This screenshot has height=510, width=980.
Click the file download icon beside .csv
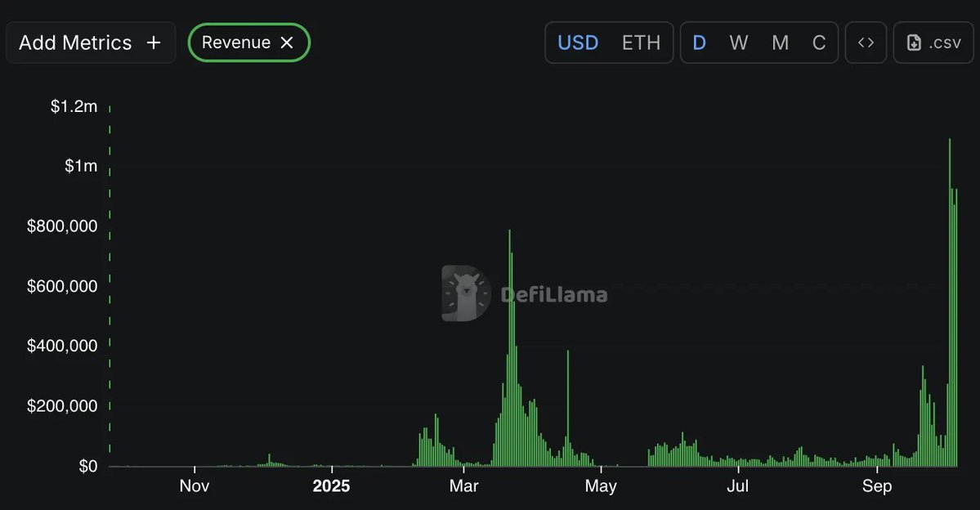click(x=914, y=42)
